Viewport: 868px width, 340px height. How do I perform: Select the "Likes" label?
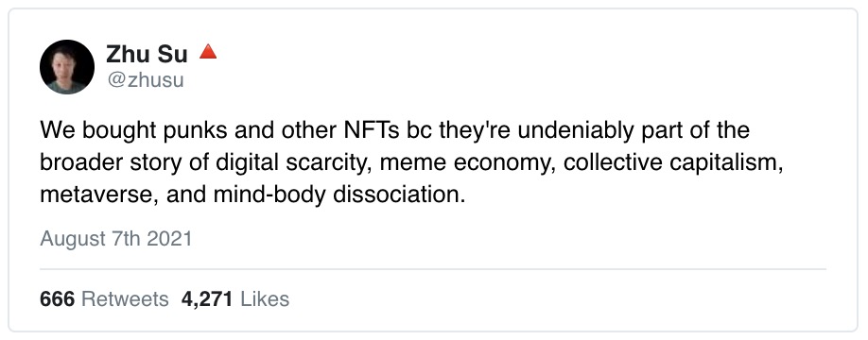click(x=265, y=299)
